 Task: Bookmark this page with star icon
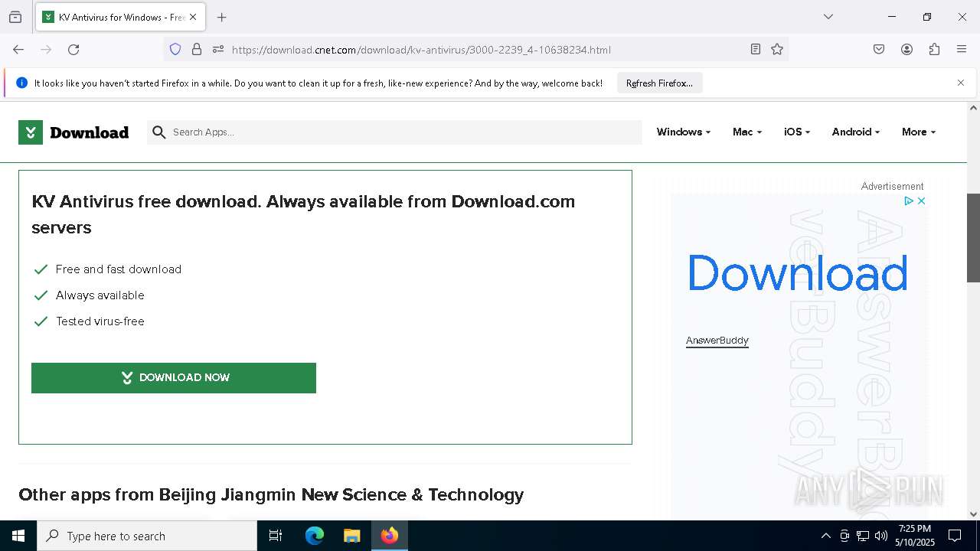click(x=777, y=50)
